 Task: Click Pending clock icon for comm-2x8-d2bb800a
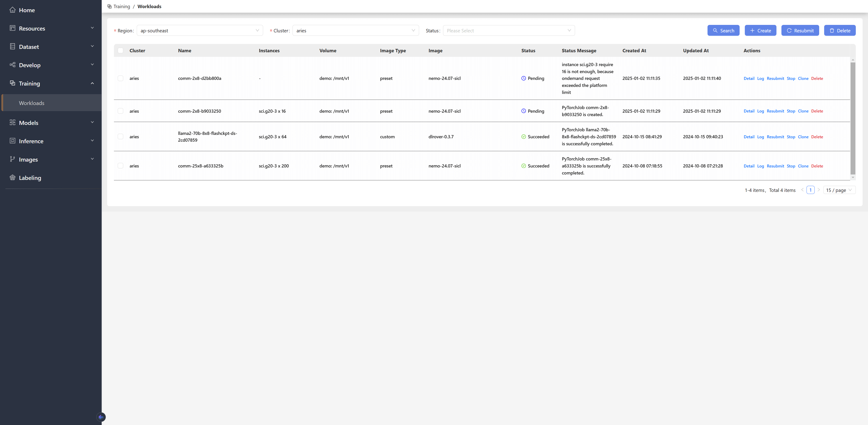click(524, 78)
